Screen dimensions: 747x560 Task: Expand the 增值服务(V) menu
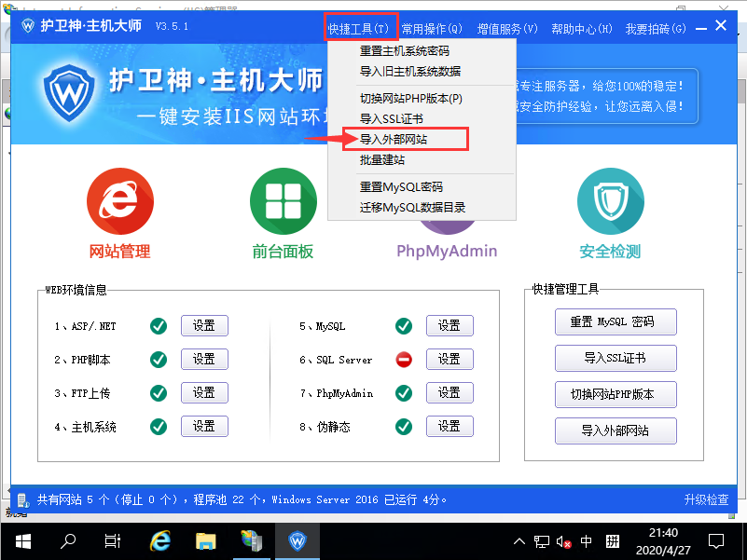coord(507,29)
